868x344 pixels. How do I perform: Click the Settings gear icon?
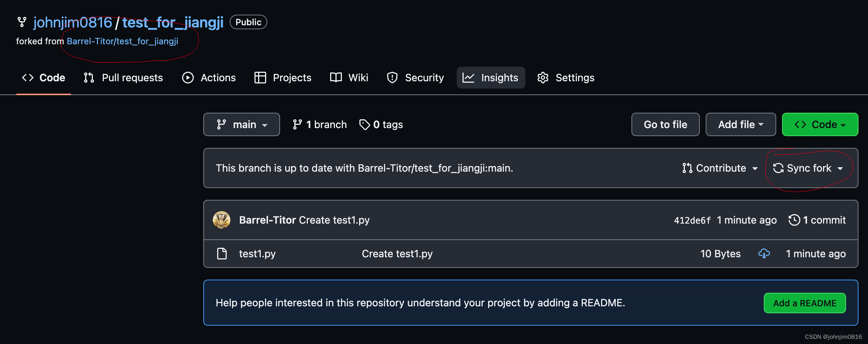pos(543,78)
